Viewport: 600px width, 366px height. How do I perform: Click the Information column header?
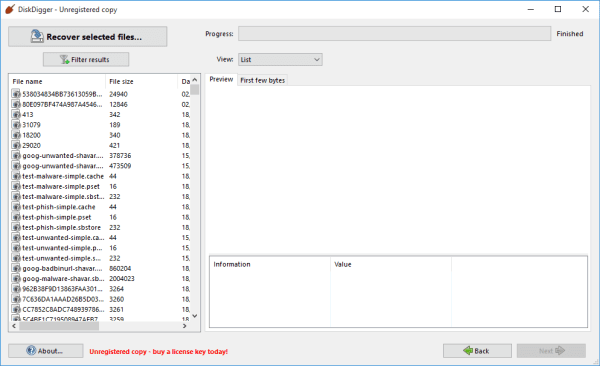[270, 264]
